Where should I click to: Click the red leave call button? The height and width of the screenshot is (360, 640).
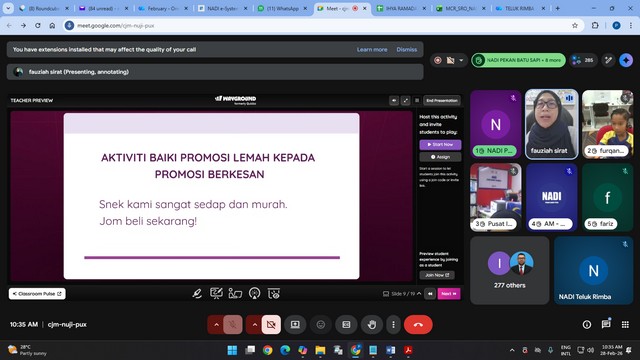point(418,324)
